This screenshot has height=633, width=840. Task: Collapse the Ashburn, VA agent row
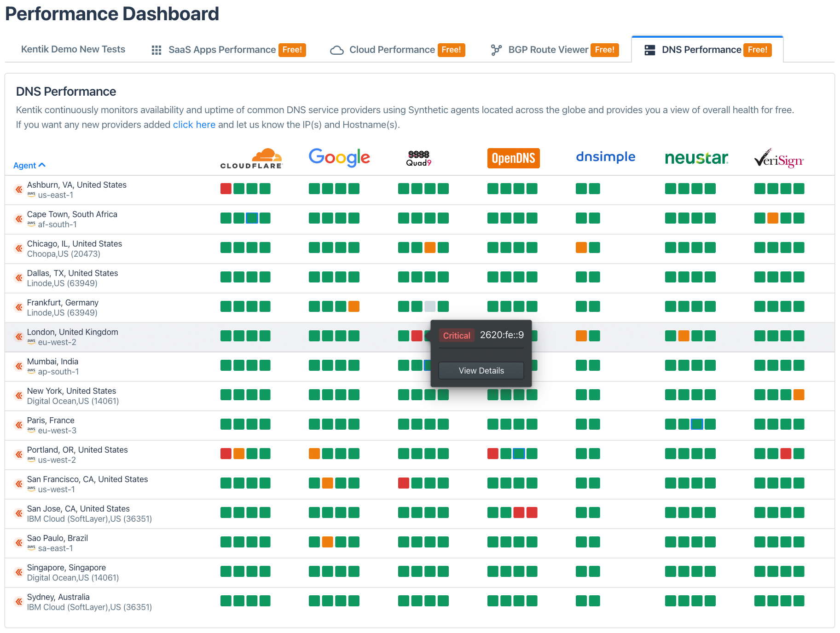click(x=18, y=190)
